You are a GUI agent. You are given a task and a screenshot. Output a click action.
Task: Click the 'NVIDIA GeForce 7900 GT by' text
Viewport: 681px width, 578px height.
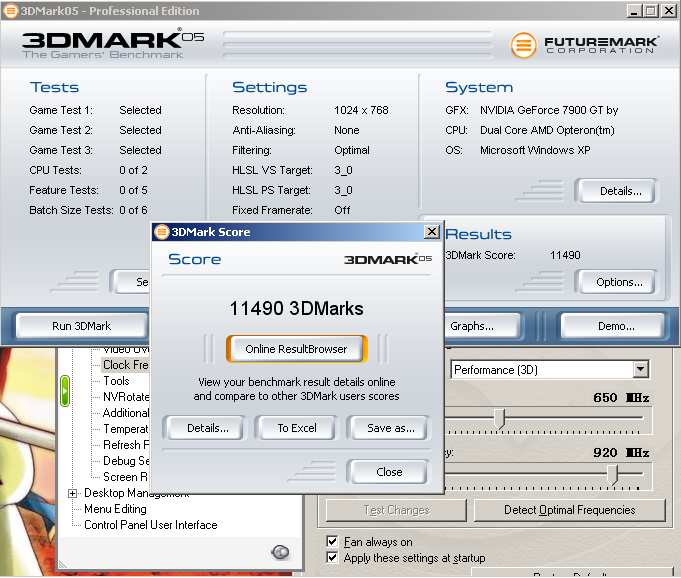(549, 110)
